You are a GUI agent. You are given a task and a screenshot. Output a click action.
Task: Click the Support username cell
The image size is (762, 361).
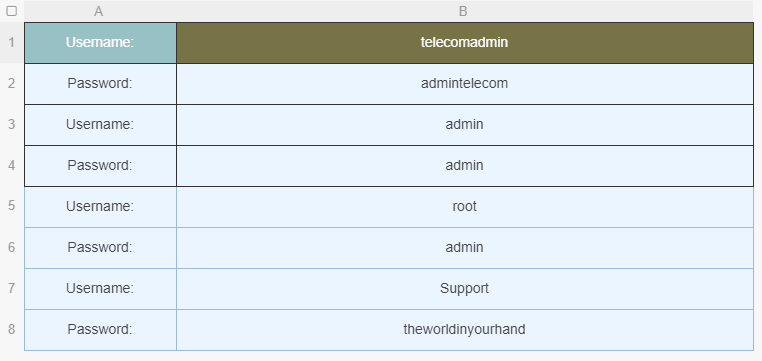(465, 289)
